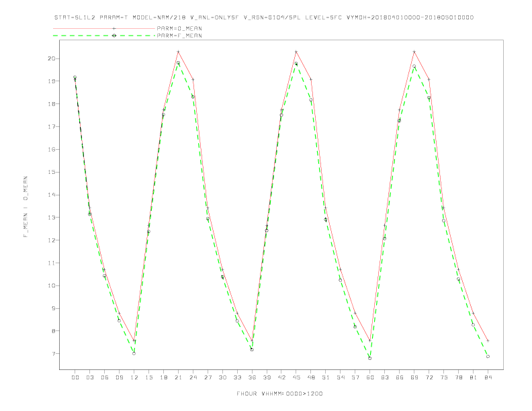Click x-axis forecast hour label 15
532x411 pixels.
(148, 377)
